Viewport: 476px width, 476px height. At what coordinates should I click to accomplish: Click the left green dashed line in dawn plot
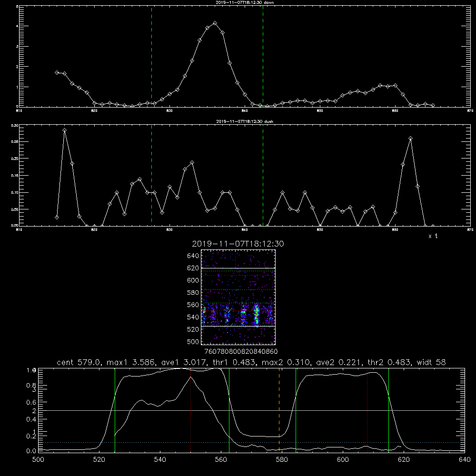151,56
